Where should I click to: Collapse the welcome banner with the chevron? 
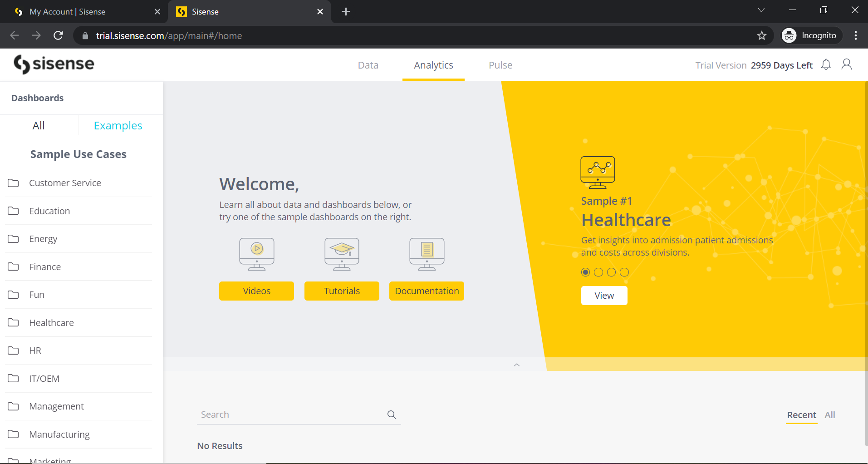pos(516,365)
